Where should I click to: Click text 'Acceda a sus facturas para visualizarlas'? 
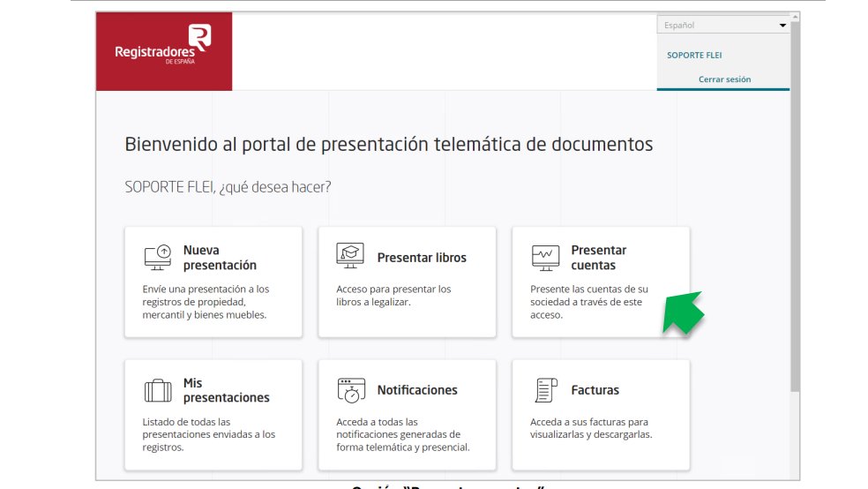pos(589,428)
